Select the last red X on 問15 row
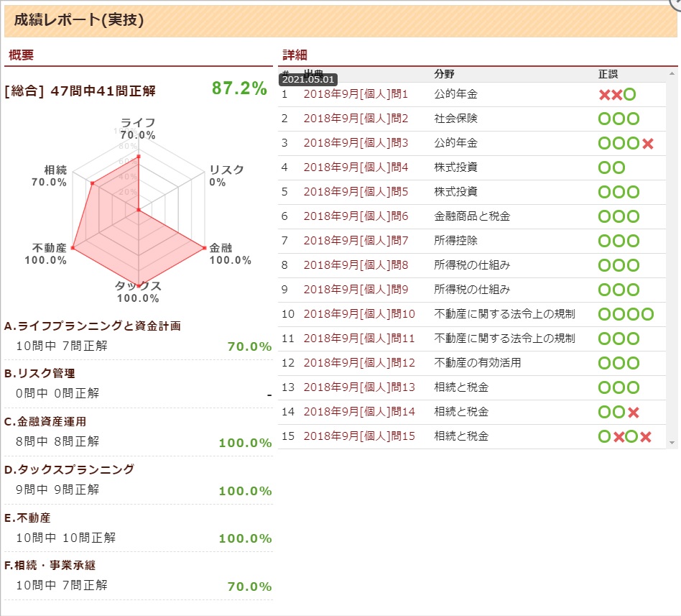This screenshot has height=616, width=681. pos(644,436)
